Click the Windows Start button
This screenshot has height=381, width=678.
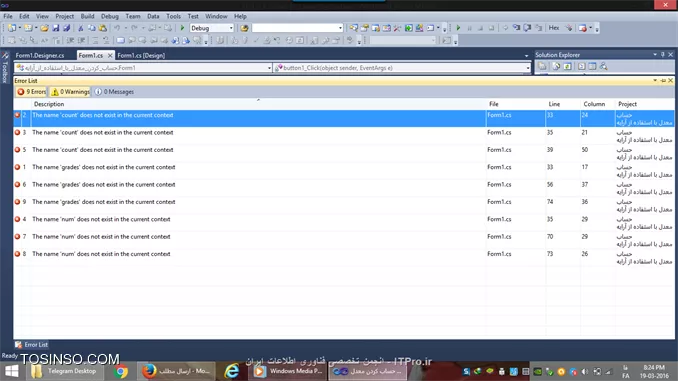click(x=12, y=371)
